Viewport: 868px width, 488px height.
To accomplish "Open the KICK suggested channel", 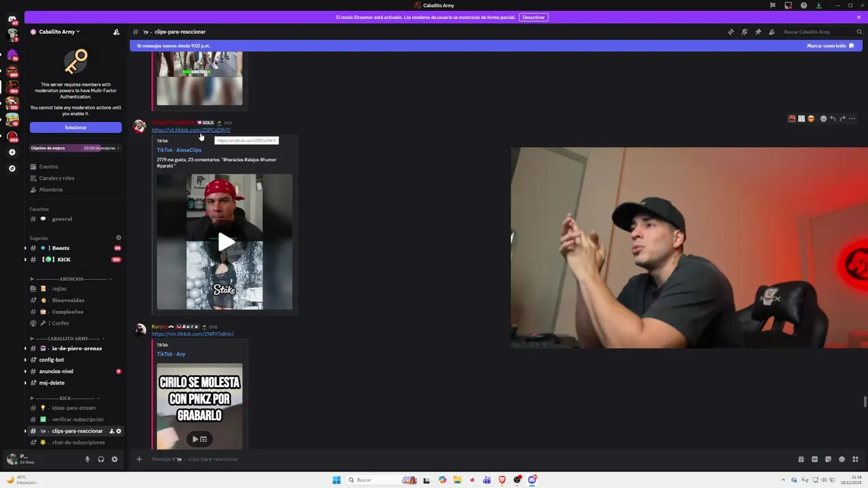I will 75,260.
